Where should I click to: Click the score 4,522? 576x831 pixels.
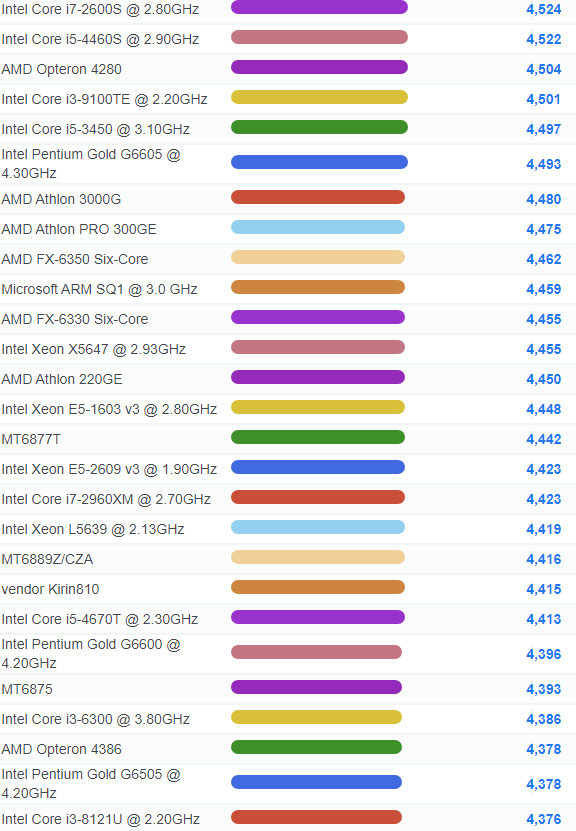tap(543, 39)
